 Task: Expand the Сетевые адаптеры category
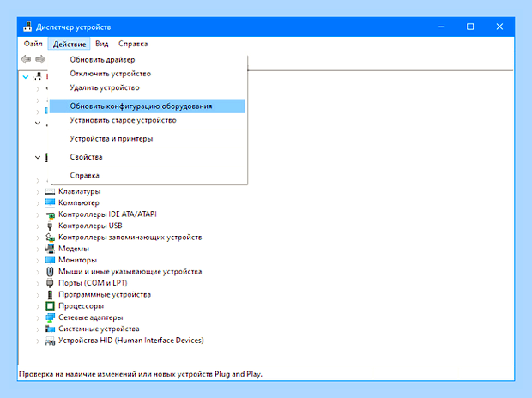click(x=38, y=318)
